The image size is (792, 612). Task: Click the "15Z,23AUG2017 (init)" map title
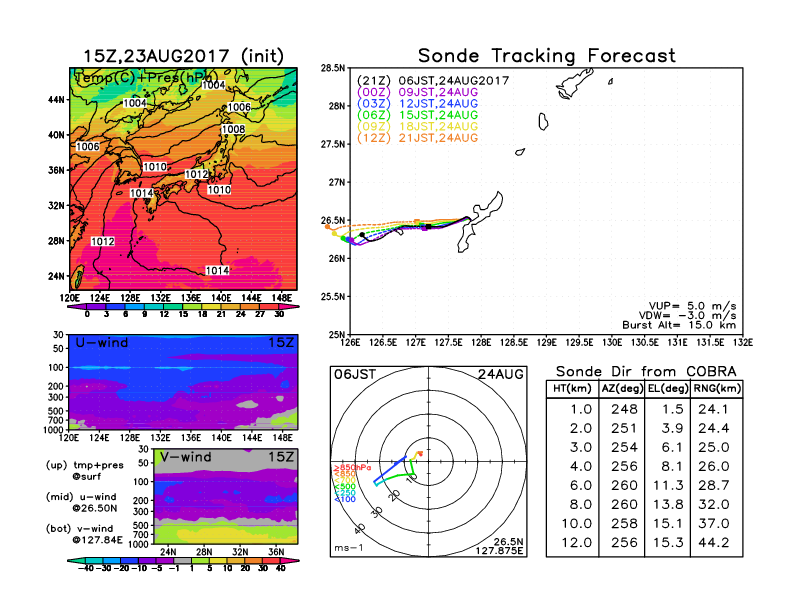[x=183, y=56]
